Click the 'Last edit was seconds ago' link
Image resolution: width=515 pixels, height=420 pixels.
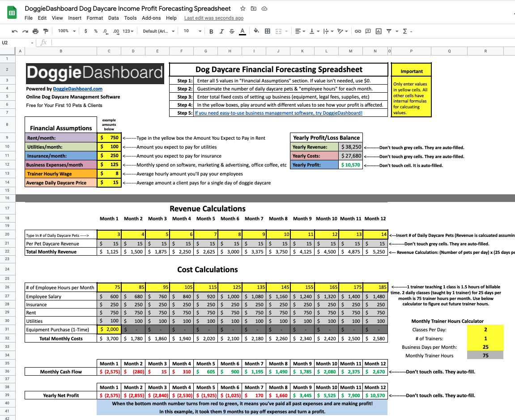[x=214, y=18]
